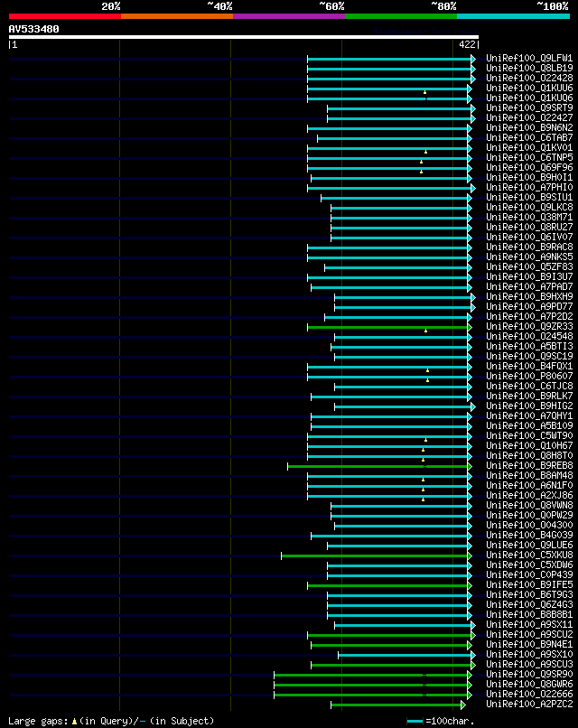Viewport: 578px width, 728px height.
Task: Click the green alignment bar of UniRef100_B9REB8
Action: (x=378, y=466)
